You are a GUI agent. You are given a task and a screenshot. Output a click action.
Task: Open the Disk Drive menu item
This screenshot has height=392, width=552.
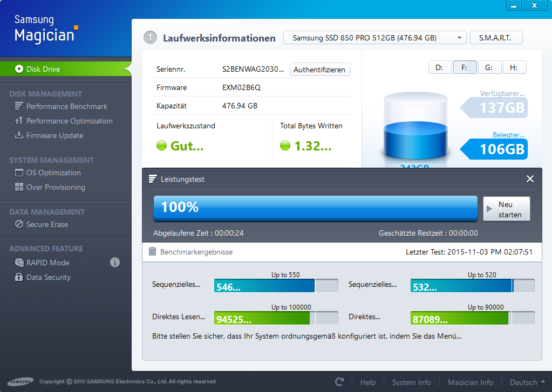65,69
